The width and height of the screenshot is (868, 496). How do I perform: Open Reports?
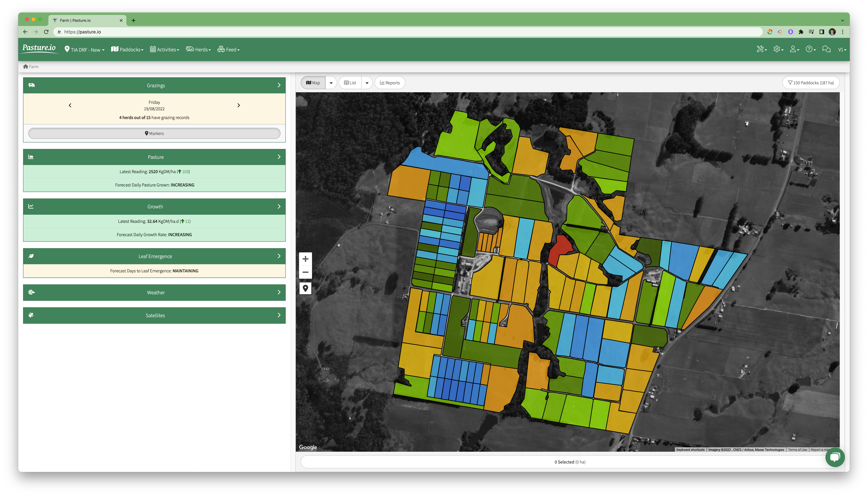pos(390,83)
